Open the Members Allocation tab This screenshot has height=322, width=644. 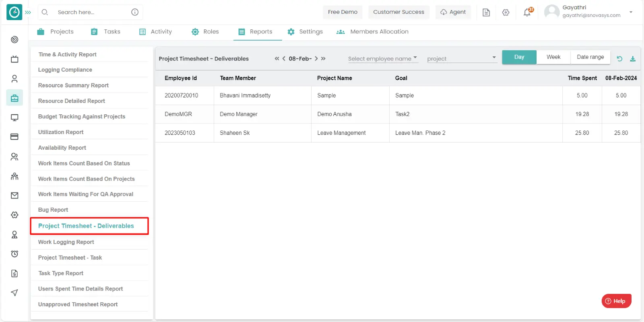click(373, 32)
